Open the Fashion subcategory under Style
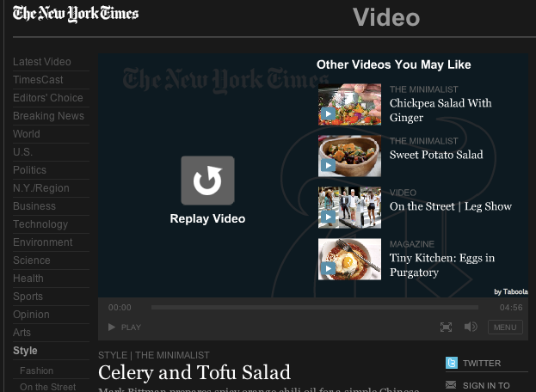 pos(37,371)
